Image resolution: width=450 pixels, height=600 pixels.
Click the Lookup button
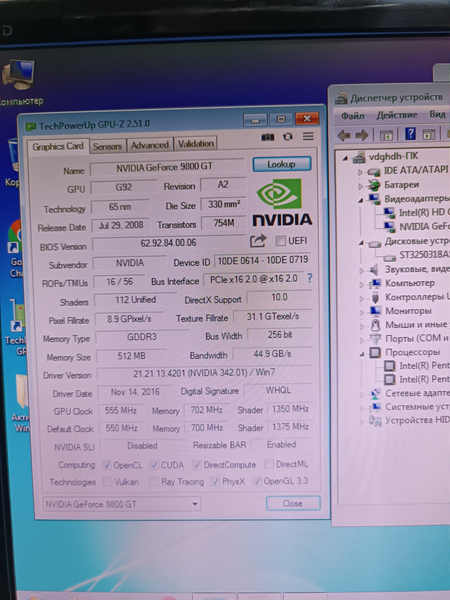pyautogui.click(x=282, y=164)
